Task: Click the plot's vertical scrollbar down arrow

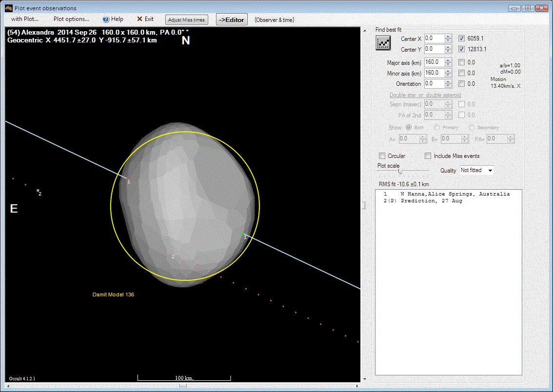Action: point(365,379)
